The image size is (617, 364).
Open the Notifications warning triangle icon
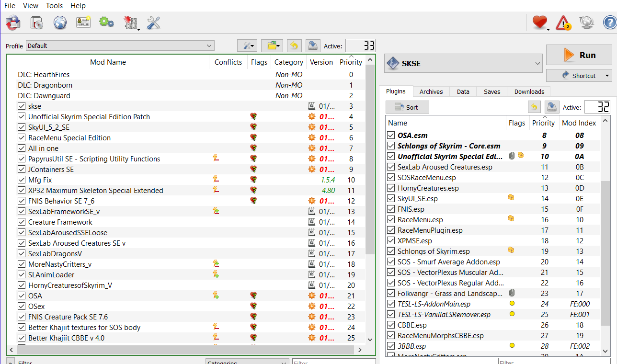(x=563, y=22)
